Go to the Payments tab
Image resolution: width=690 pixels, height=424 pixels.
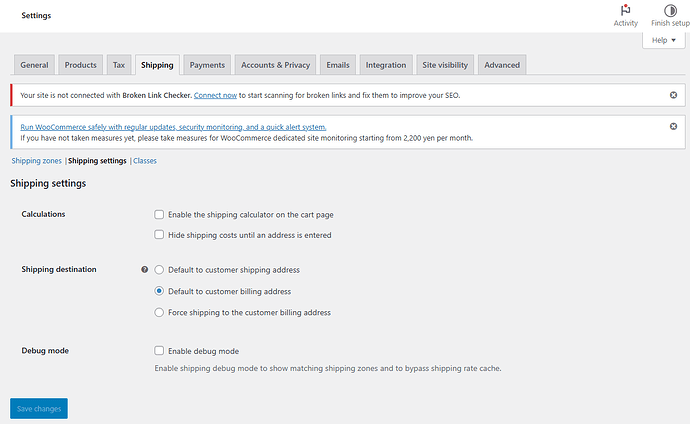pyautogui.click(x=207, y=65)
